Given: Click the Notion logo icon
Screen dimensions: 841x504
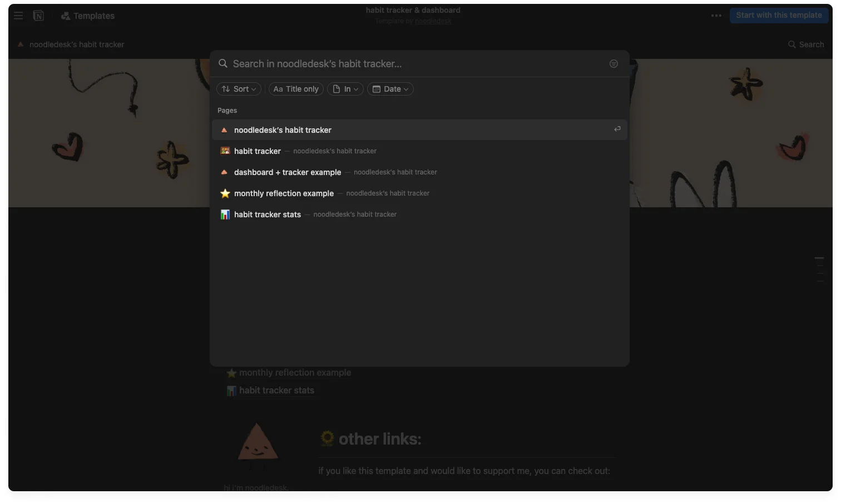Looking at the screenshot, I should click(x=38, y=16).
